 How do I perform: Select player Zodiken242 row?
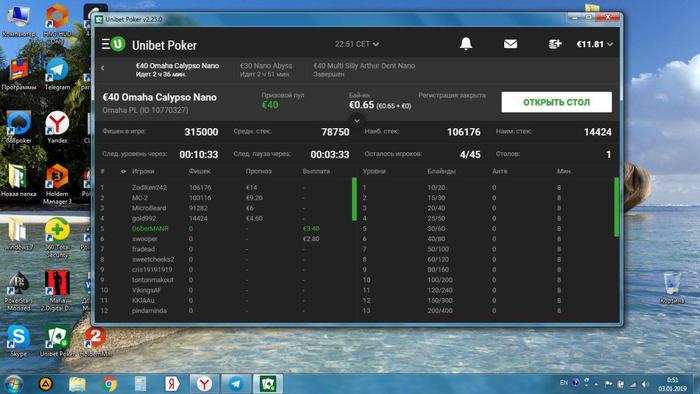pos(223,187)
